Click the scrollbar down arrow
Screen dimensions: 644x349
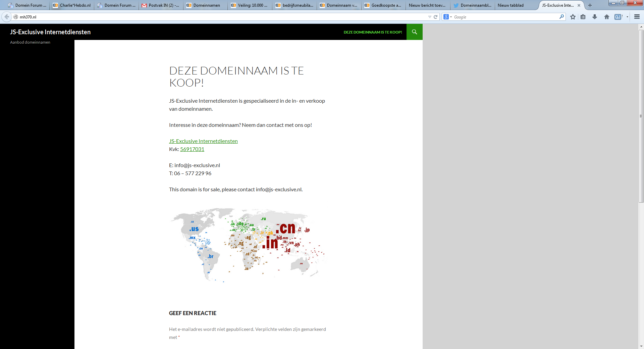[x=641, y=346]
